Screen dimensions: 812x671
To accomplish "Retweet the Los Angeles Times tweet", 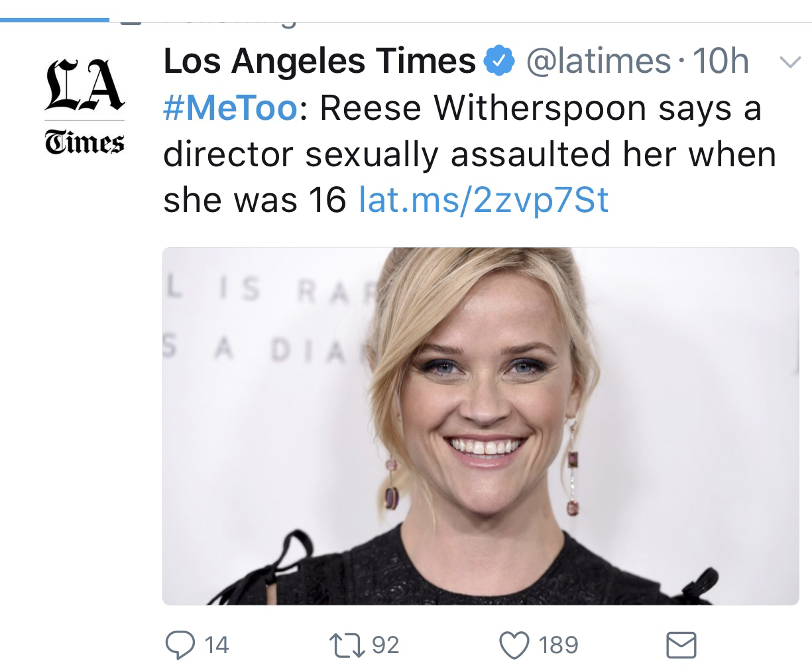I will click(x=346, y=645).
